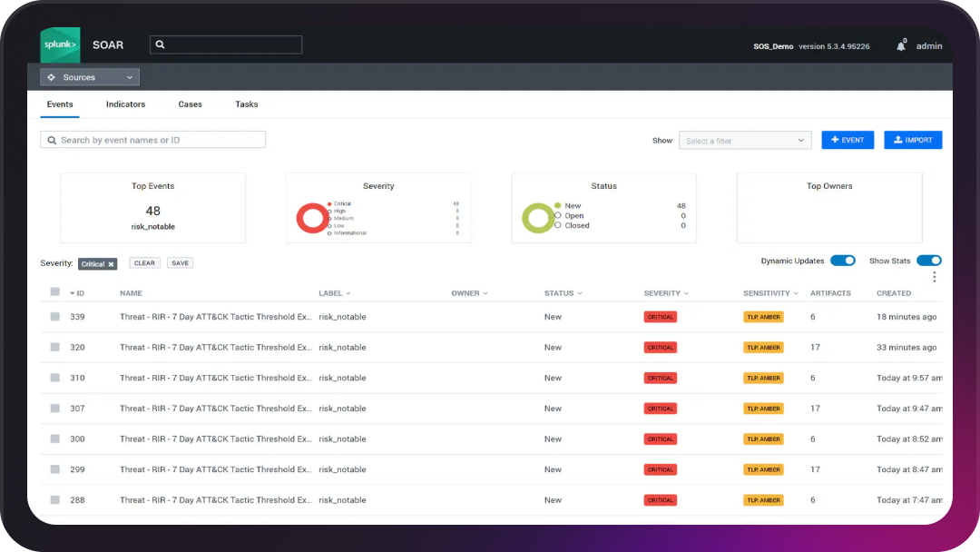Check the select-all header checkbox
This screenshot has width=980, height=552.
[x=54, y=292]
